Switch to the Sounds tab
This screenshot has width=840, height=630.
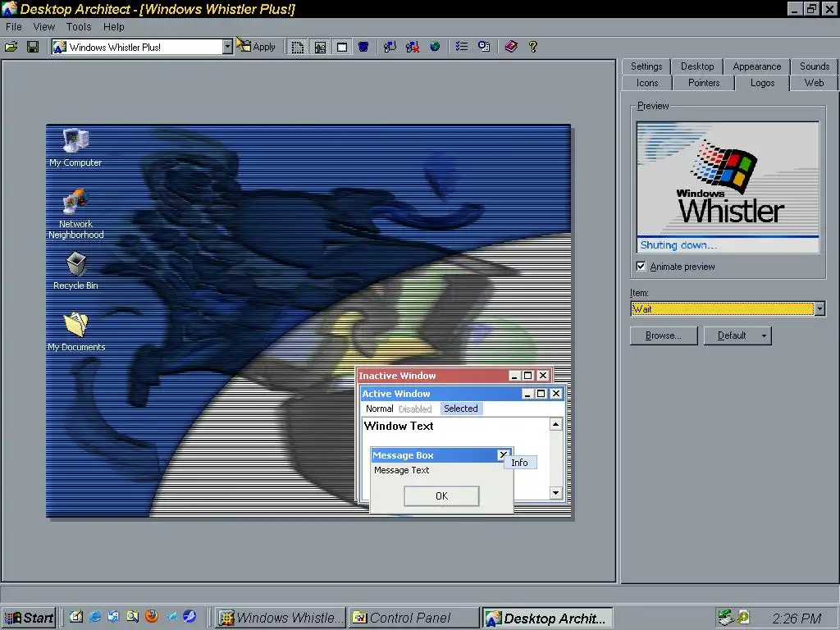pyautogui.click(x=815, y=66)
